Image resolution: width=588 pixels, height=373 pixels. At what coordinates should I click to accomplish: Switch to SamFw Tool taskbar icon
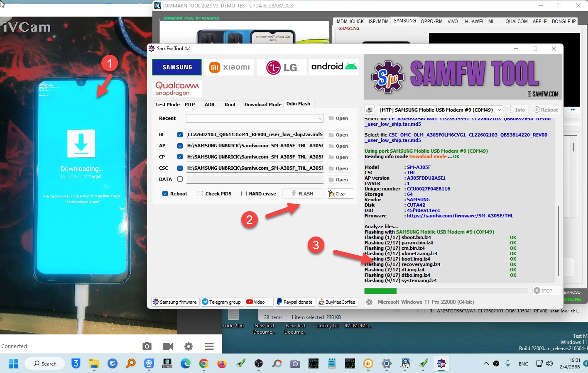[x=441, y=364]
